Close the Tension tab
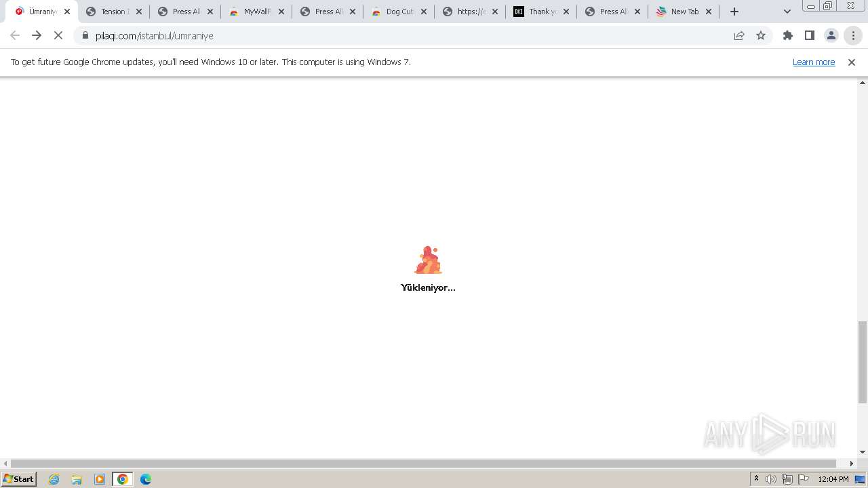The image size is (868, 488). (x=139, y=12)
